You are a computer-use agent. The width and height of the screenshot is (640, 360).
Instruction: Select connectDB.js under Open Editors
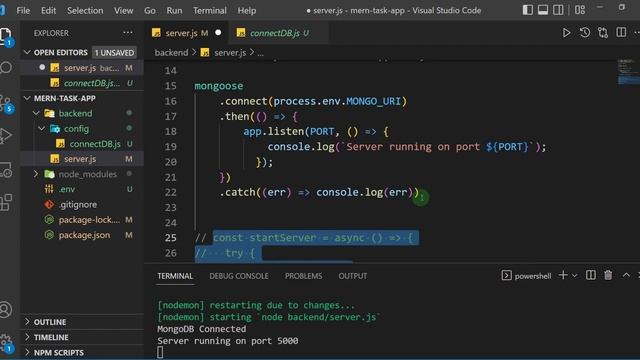[82, 83]
